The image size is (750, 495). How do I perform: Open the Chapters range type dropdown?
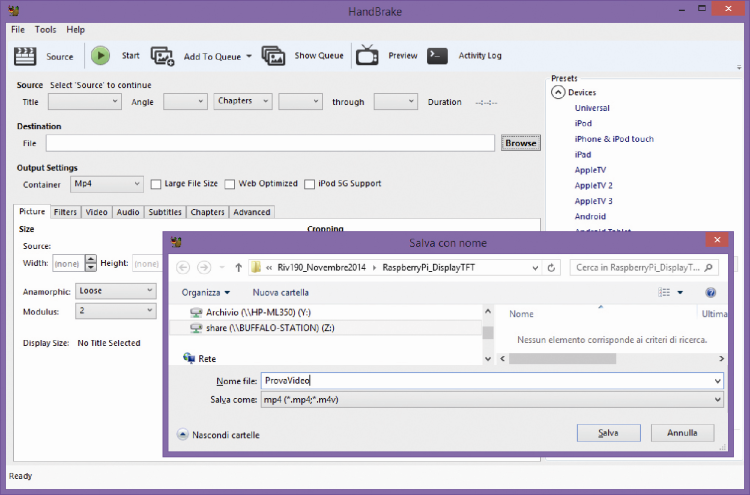(243, 101)
